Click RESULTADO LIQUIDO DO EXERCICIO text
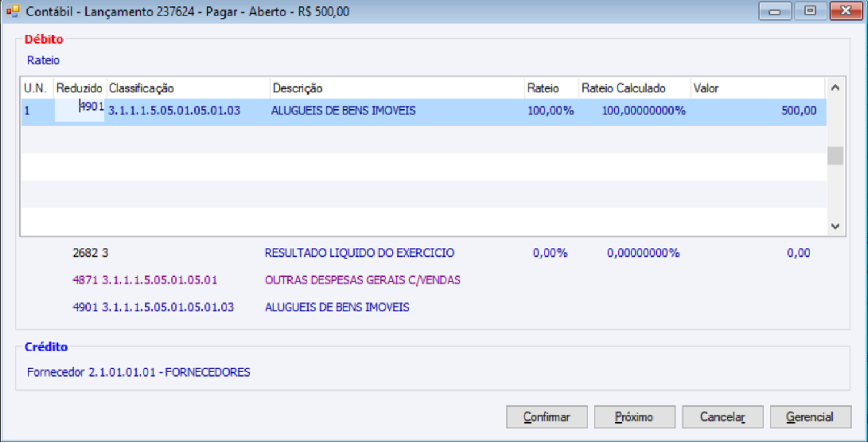868x443 pixels. 359,253
